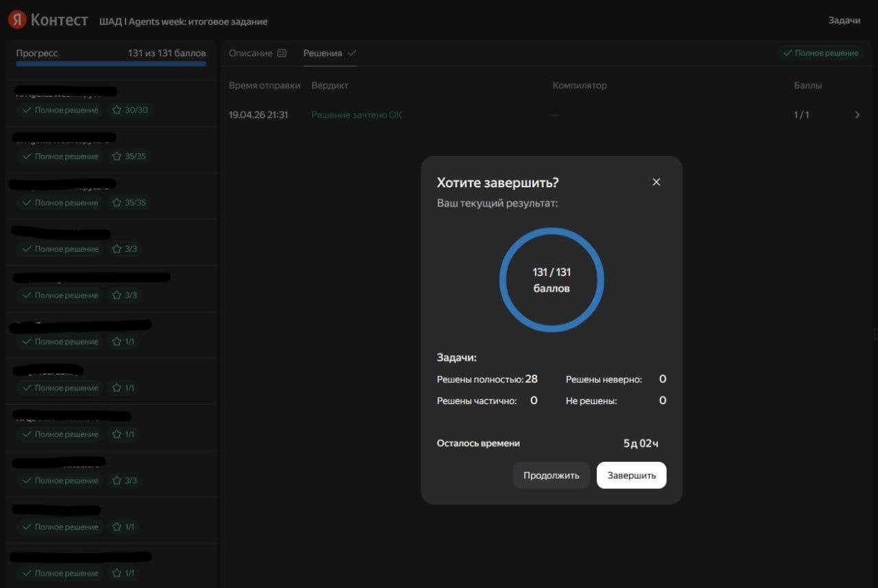The width and height of the screenshot is (878, 588).
Task: Expand the submission row chevron arrow
Action: tap(857, 115)
